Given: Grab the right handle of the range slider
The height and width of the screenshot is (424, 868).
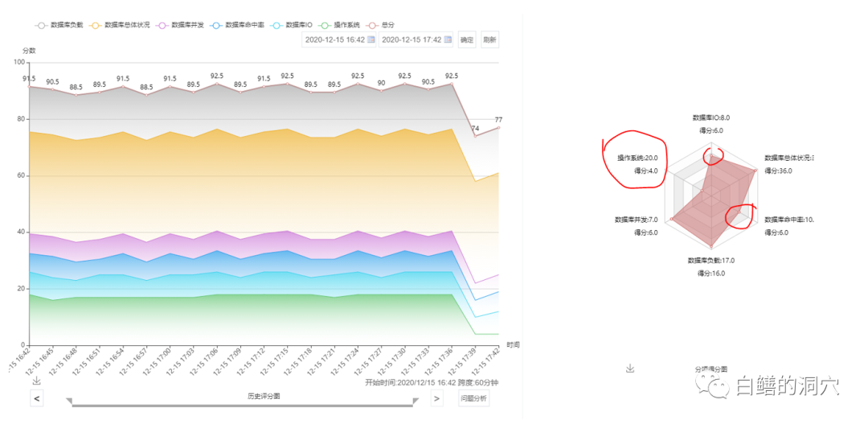Looking at the screenshot, I should (416, 401).
